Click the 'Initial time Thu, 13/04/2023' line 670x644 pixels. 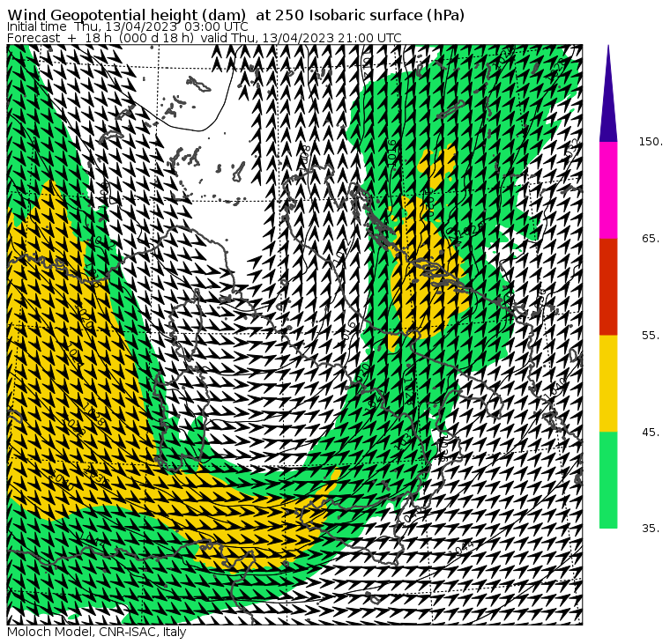click(127, 27)
